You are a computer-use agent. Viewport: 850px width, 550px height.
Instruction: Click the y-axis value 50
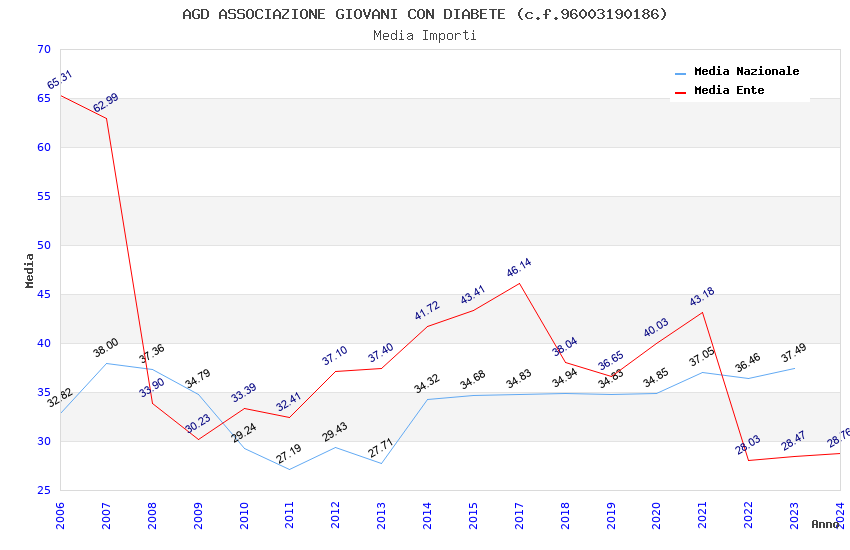[44, 245]
